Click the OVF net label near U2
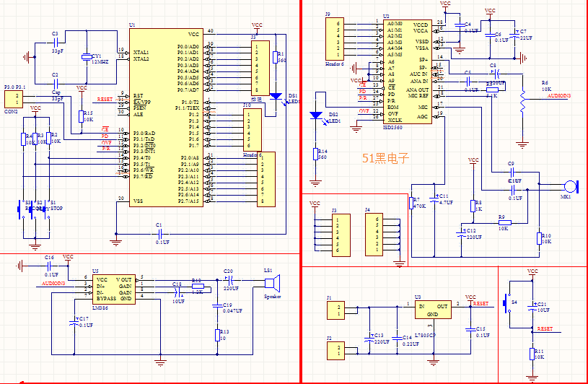The width and height of the screenshot is (588, 384). 364,111
